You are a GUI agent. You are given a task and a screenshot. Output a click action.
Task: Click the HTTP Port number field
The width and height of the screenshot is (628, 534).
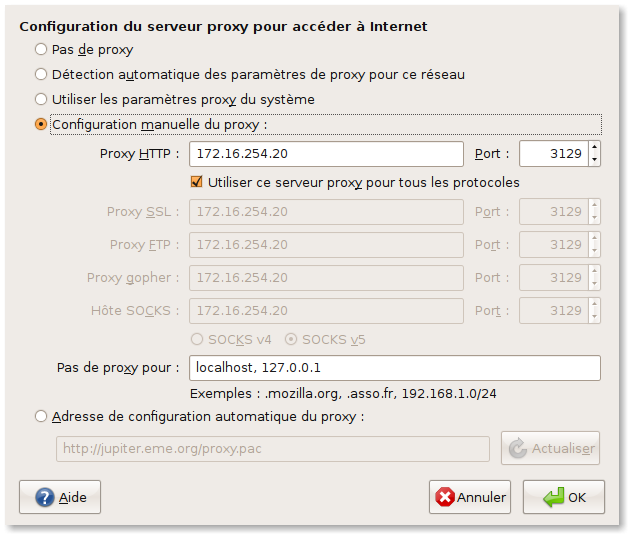tap(553, 154)
